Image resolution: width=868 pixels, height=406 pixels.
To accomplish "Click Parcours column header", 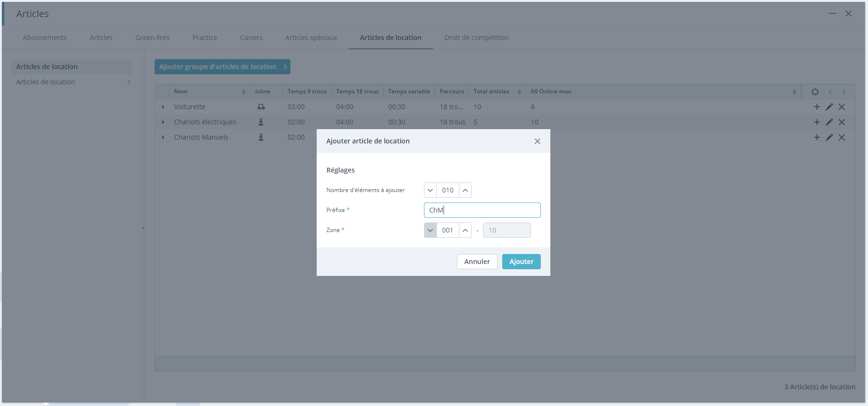I will pyautogui.click(x=452, y=91).
